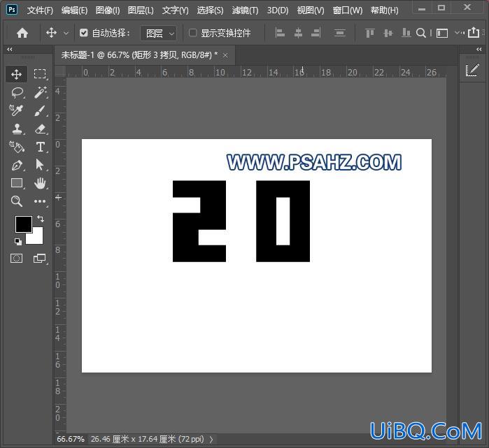Pick the Lasso tool
The width and height of the screenshot is (489, 448).
[x=17, y=92]
